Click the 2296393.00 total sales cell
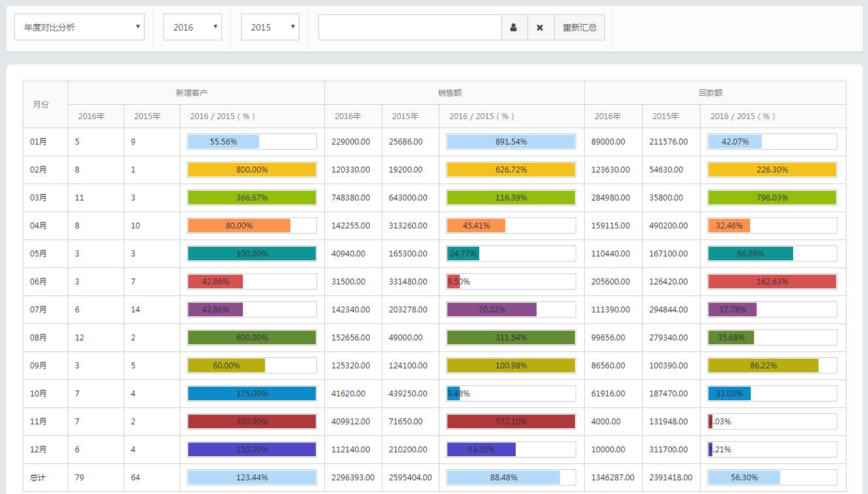The height and width of the screenshot is (494, 868). coord(352,478)
